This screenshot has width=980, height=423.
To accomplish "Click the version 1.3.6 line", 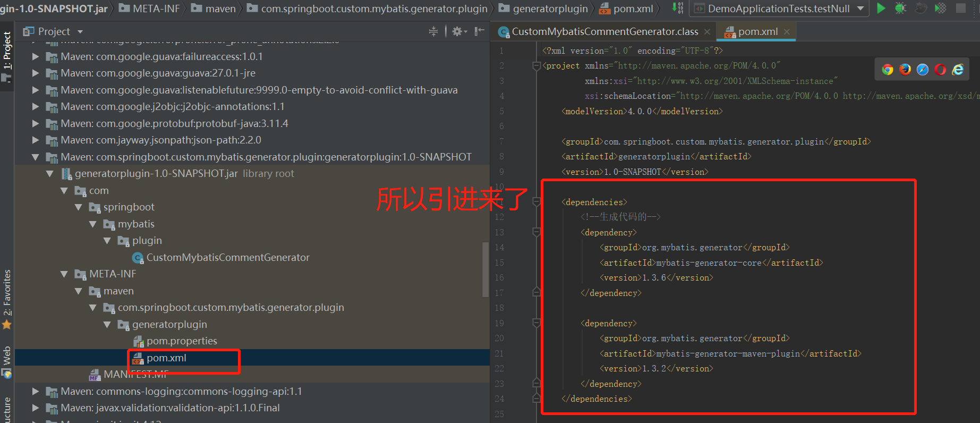I will coord(657,277).
